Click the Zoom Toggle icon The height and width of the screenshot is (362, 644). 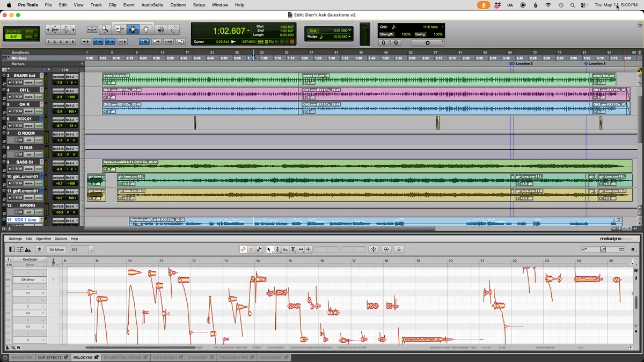click(92, 29)
